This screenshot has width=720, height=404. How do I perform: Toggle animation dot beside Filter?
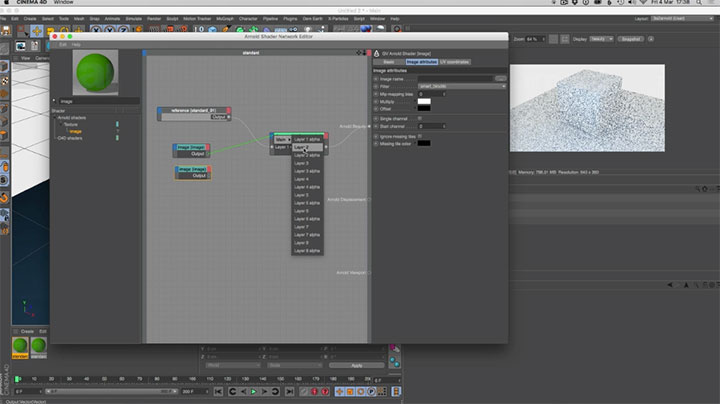[x=376, y=86]
